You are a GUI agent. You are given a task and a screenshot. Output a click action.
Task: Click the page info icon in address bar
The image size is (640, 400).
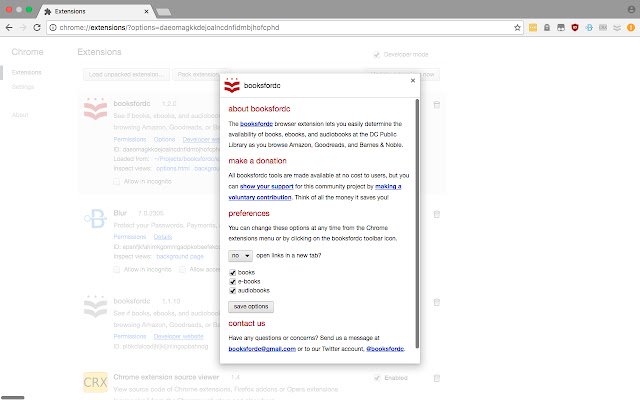coord(53,27)
